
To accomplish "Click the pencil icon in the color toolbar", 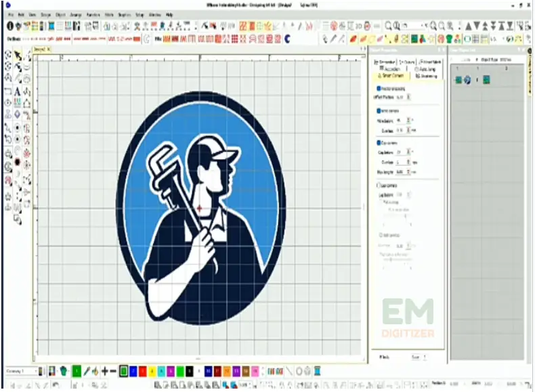I will pos(87,371).
